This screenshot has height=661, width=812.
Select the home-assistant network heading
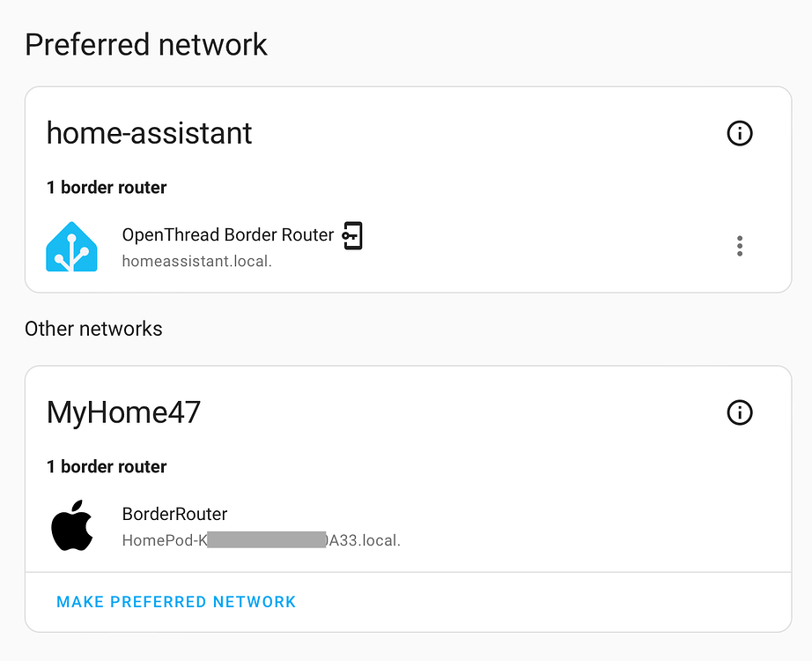tap(149, 134)
